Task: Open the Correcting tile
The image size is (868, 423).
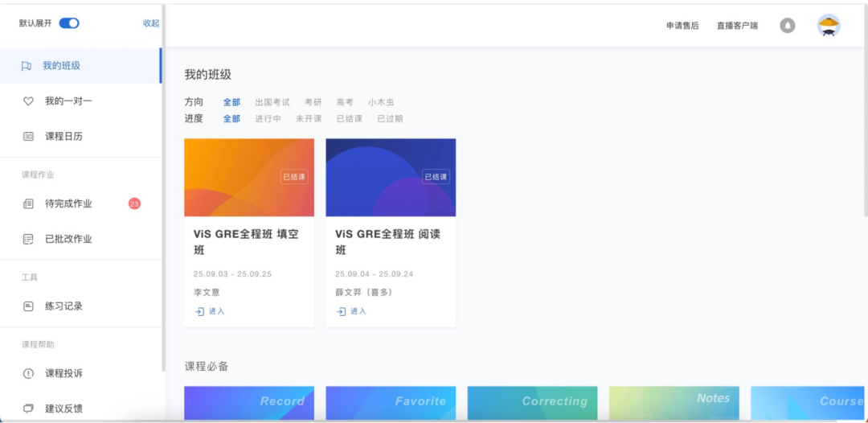Action: [x=533, y=404]
